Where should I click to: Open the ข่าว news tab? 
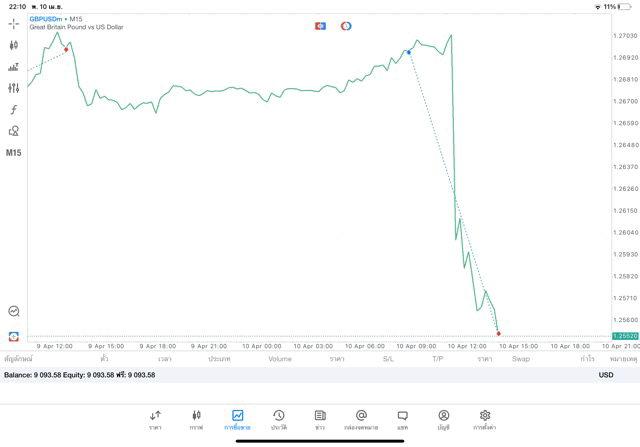(x=320, y=420)
